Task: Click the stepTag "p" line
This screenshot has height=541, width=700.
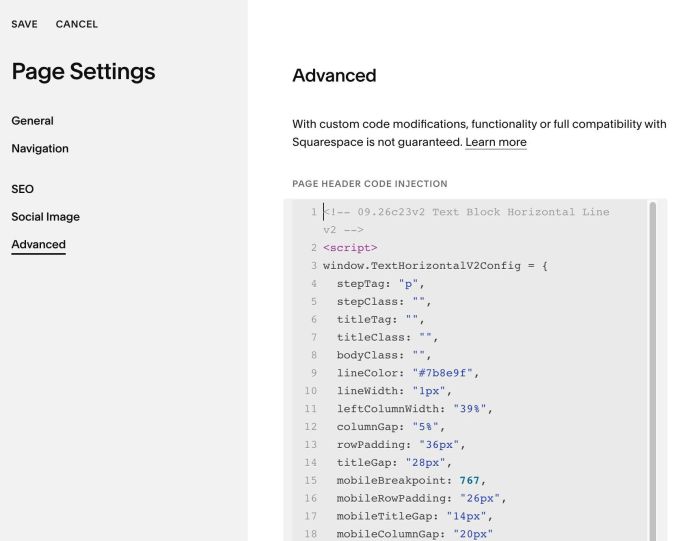Action: click(x=380, y=283)
